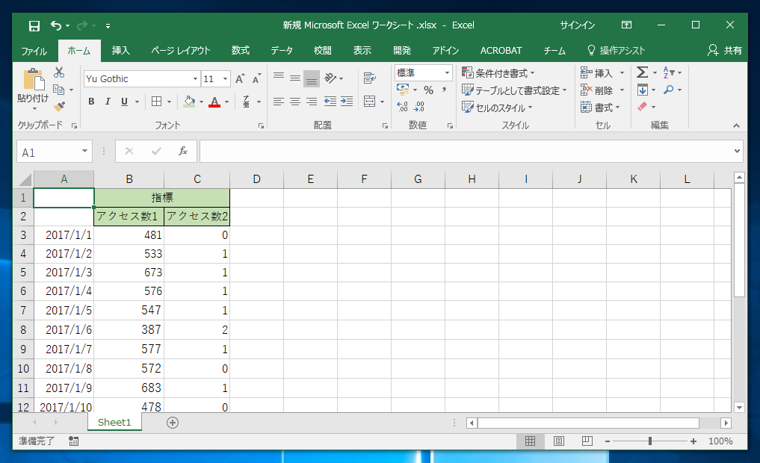Image resolution: width=760 pixels, height=463 pixels.
Task: Click the Name Box showing A1
Action: click(45, 152)
